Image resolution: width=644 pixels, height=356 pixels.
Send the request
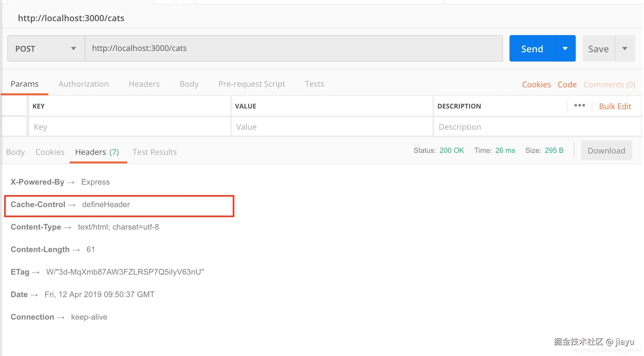coord(532,49)
